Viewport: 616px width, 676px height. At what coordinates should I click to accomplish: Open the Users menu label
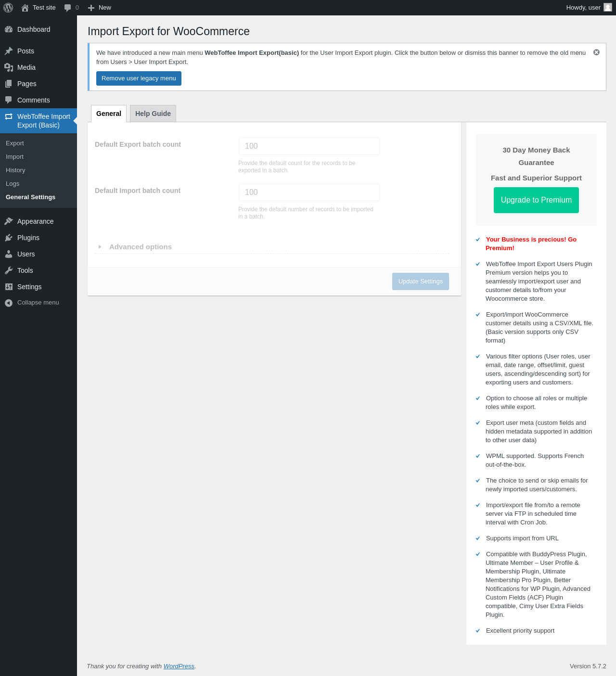(x=26, y=254)
